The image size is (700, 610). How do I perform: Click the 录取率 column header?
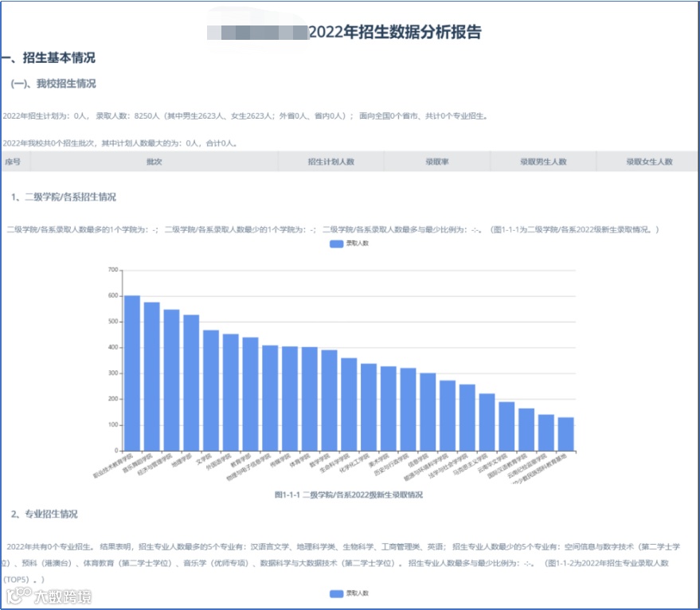(x=437, y=162)
